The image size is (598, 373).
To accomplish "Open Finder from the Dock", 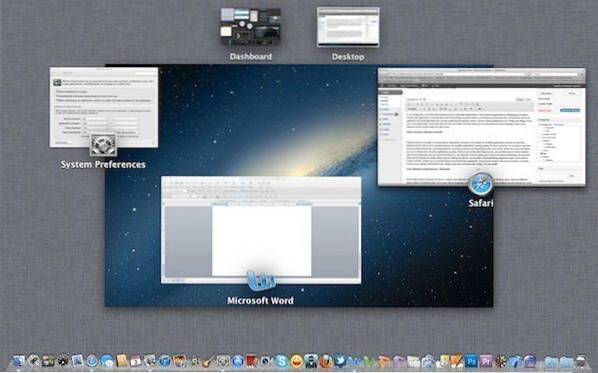I will (19, 361).
